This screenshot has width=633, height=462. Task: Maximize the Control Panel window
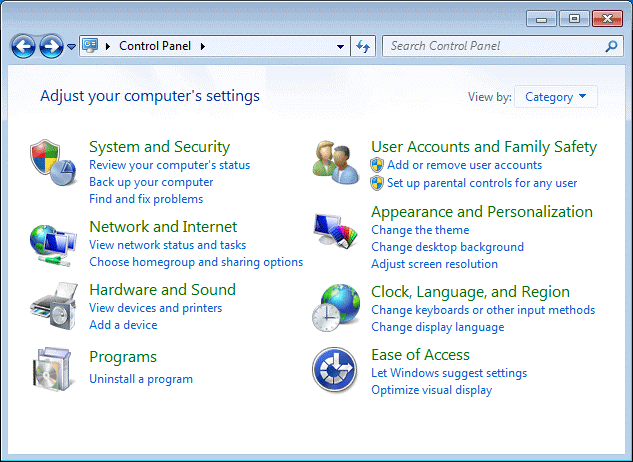(574, 19)
